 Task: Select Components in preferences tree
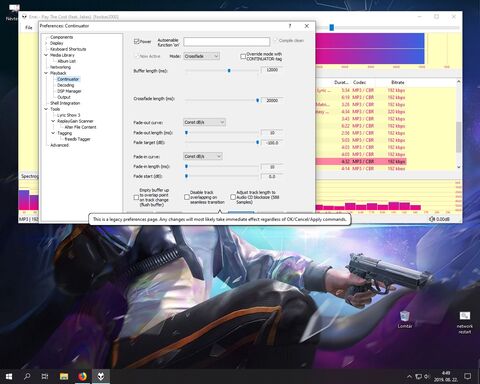(x=61, y=37)
